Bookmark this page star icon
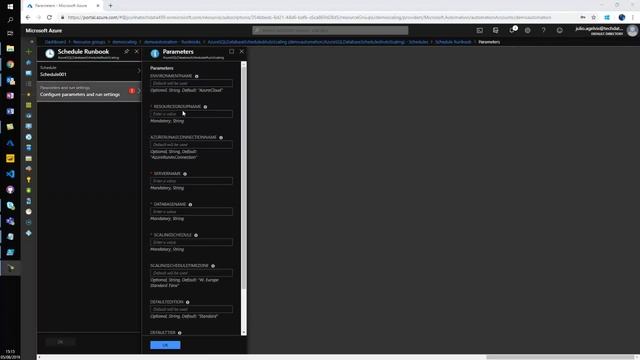The height and width of the screenshot is (360, 640). 594,18
